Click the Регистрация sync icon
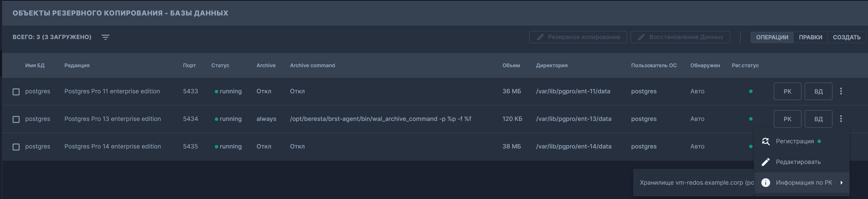The image size is (868, 199). pyautogui.click(x=765, y=141)
